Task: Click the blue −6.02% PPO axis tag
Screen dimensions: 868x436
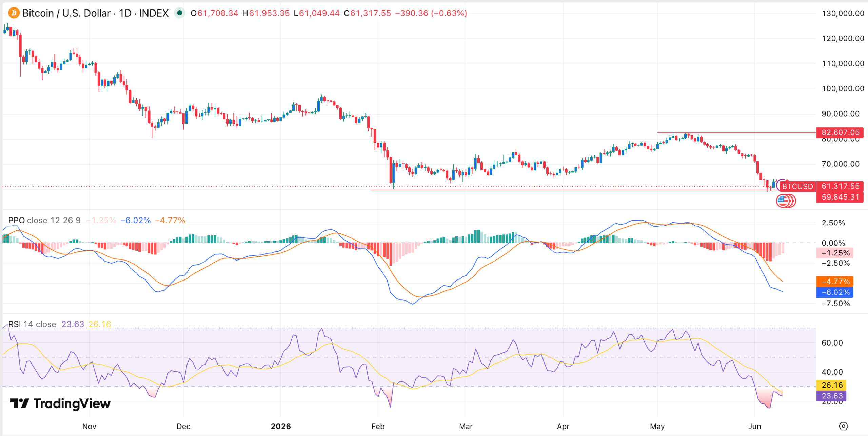Action: coord(835,292)
